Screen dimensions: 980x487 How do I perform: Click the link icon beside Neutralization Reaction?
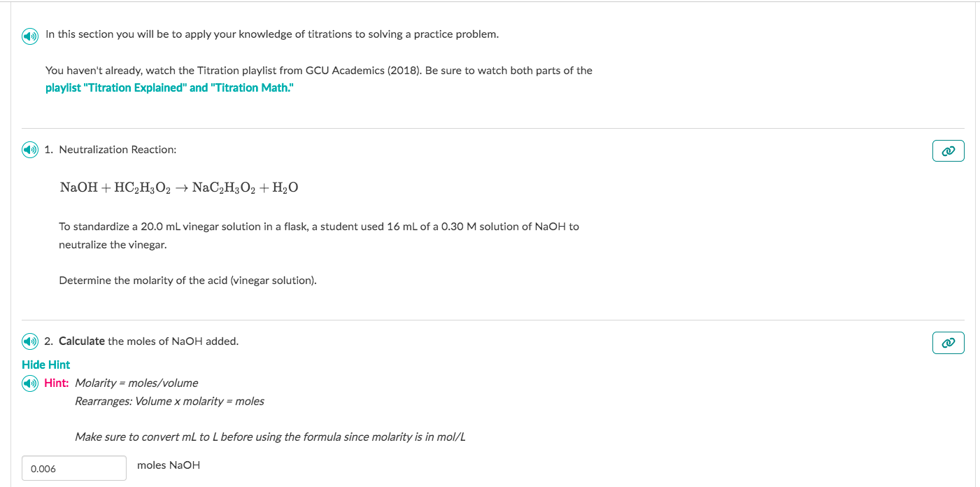click(948, 150)
